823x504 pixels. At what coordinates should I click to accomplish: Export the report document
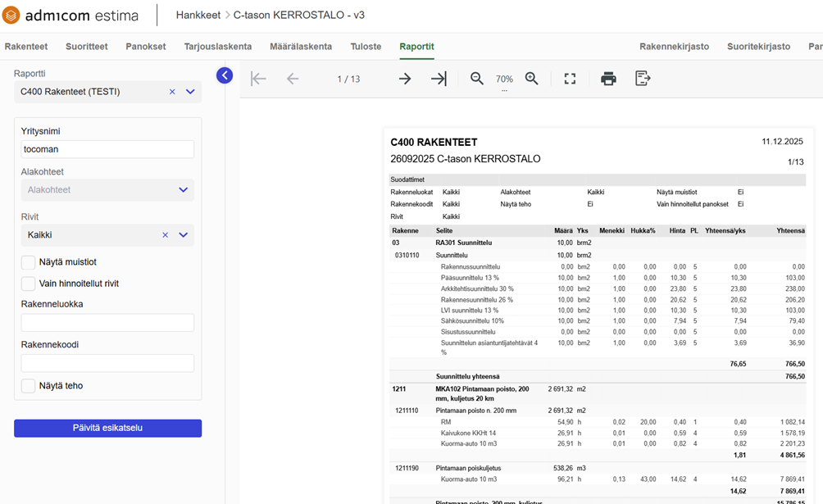click(643, 79)
